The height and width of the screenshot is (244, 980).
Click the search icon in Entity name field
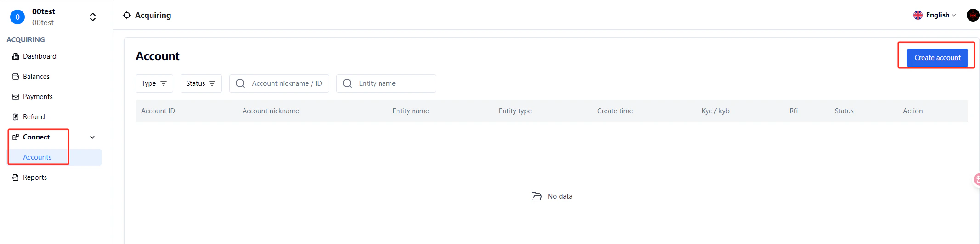(347, 83)
